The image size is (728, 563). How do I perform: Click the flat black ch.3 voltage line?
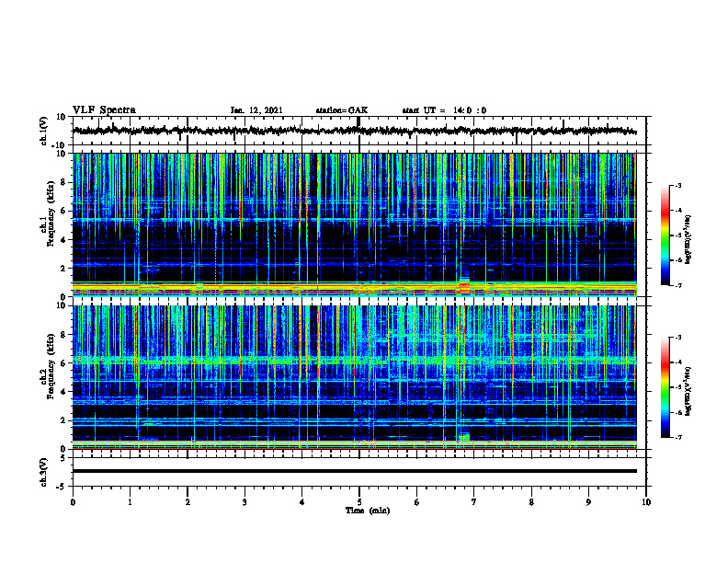354,471
